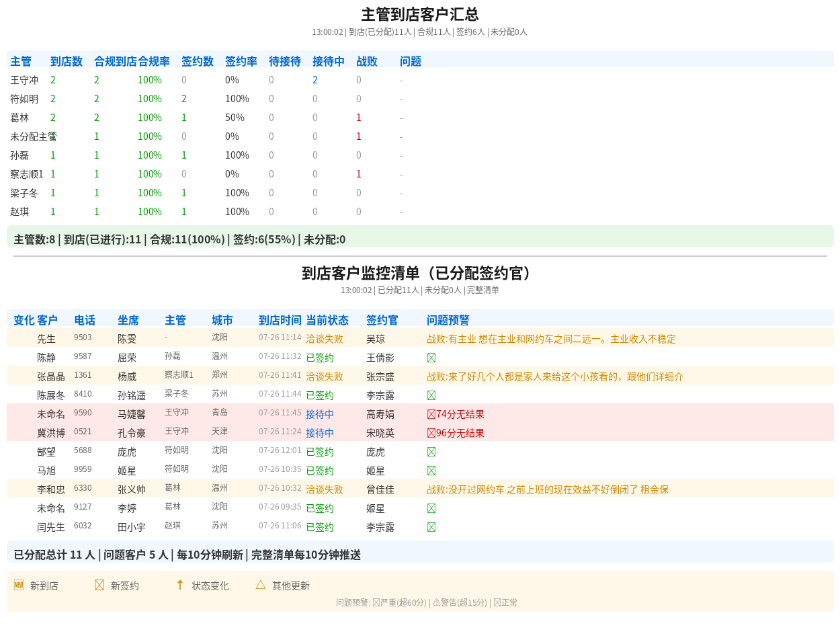Click the footer bar showing 已分配总计 11 人
The image size is (840, 640).
[420, 552]
